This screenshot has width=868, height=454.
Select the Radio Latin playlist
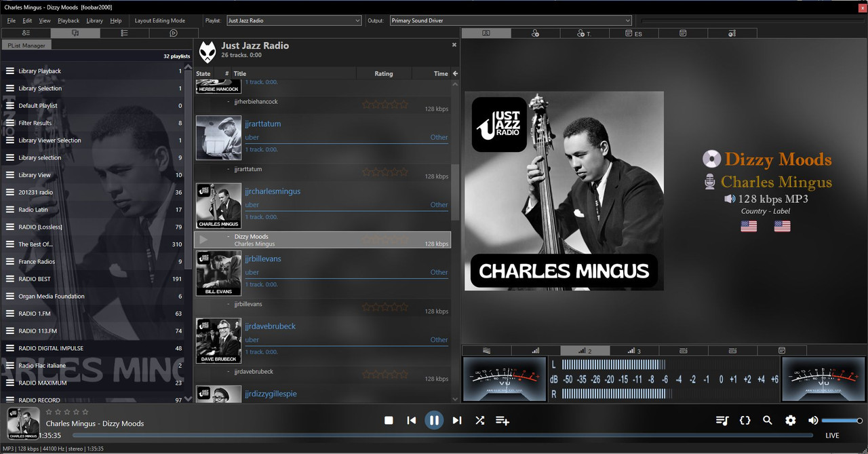93,210
